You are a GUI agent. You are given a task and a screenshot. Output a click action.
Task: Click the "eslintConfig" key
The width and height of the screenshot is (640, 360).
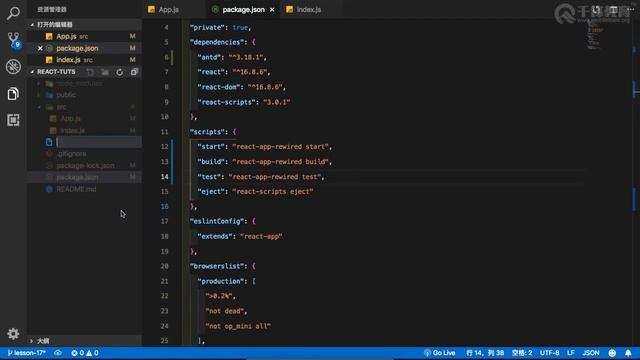point(217,221)
